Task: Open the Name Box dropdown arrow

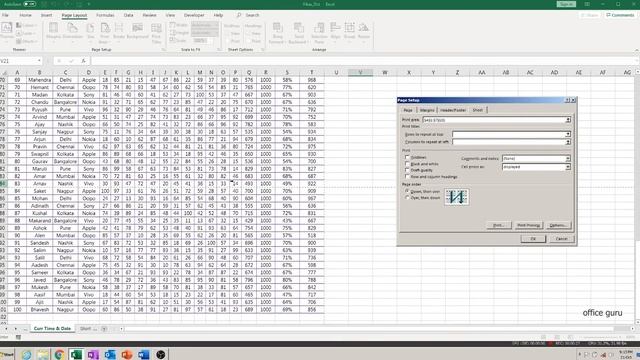Action: pos(39,61)
